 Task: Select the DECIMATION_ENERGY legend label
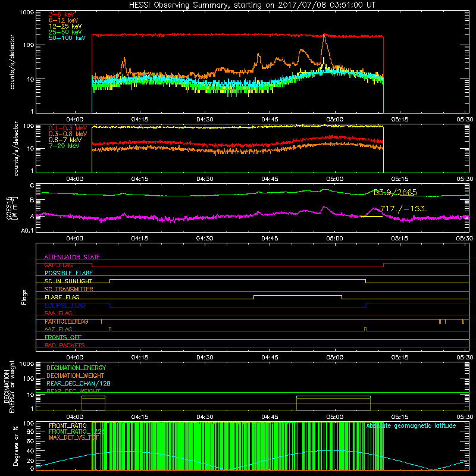click(x=76, y=368)
